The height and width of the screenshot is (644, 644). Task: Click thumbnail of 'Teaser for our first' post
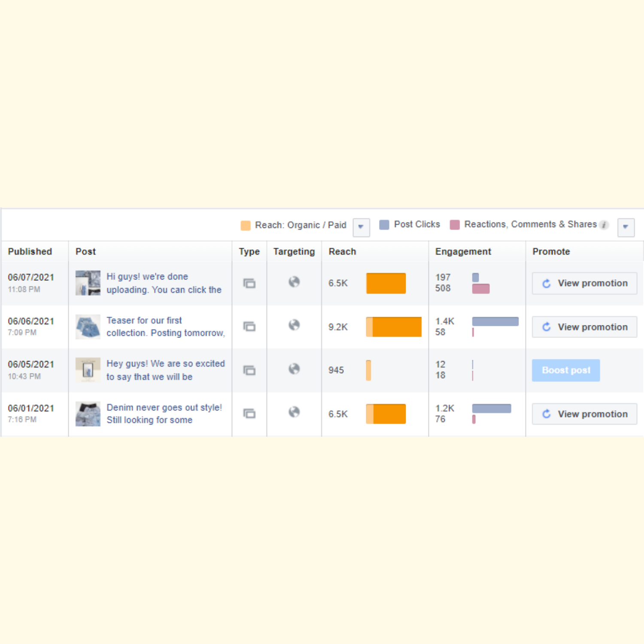click(88, 327)
